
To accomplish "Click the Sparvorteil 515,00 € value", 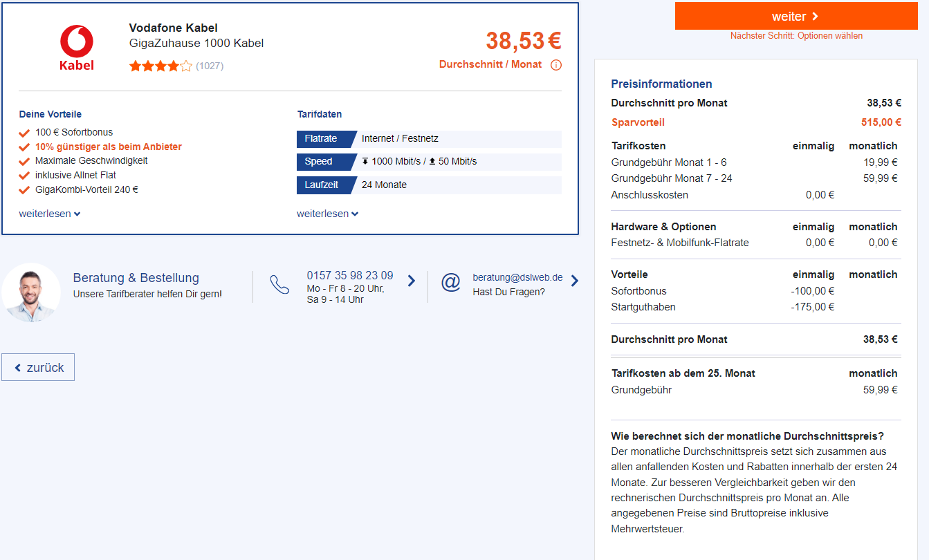I will [x=881, y=122].
